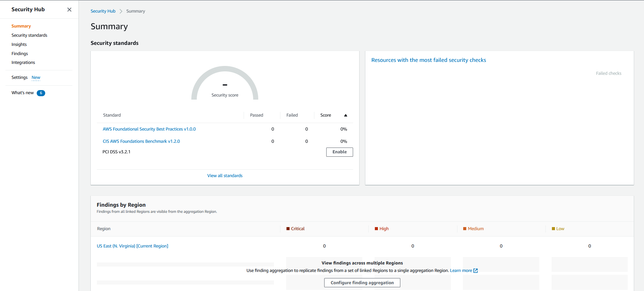This screenshot has width=644, height=291.
Task: Click the Medium column header label
Action: pyautogui.click(x=476, y=229)
